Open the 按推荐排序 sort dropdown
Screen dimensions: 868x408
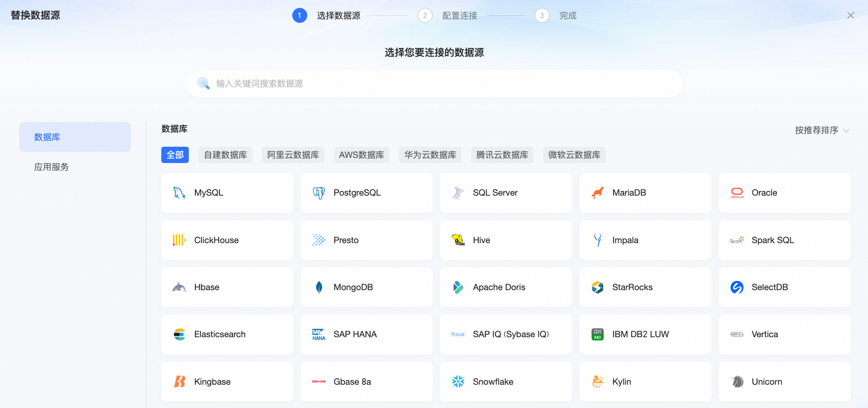coord(822,130)
